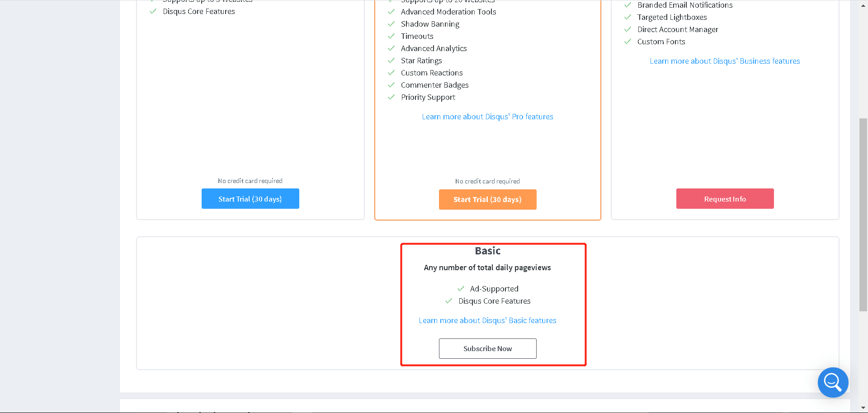The image size is (868, 413).
Task: Click the Advanced Moderation Tools feature text
Action: pos(448,12)
